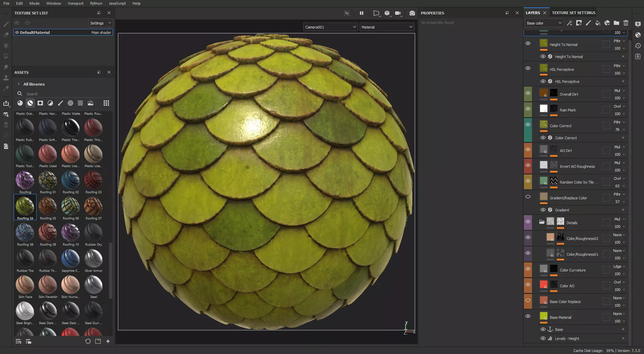644x354 pixels.
Task: Open the Base color channel dropdown
Action: [544, 23]
